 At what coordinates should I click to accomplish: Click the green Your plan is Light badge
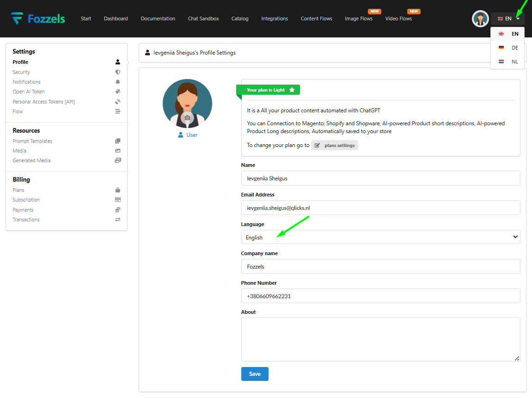[268, 90]
